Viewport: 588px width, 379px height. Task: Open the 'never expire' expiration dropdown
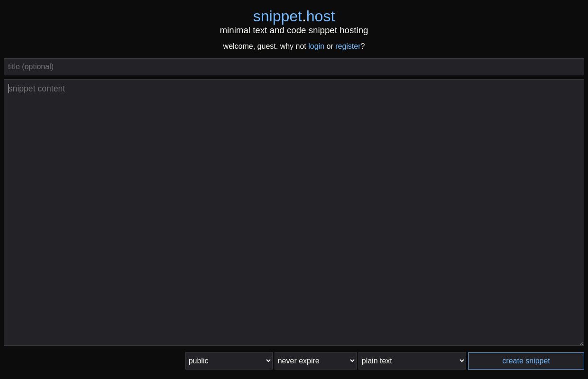pos(315,361)
